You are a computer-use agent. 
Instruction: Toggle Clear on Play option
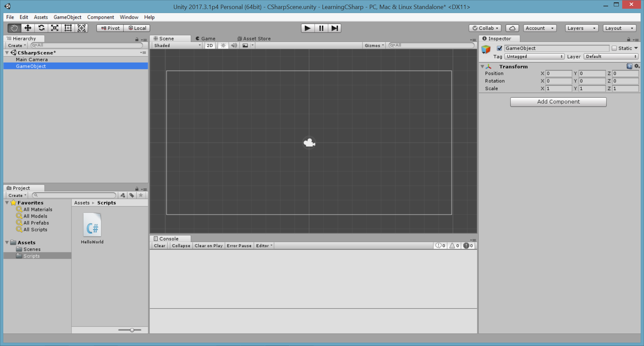pyautogui.click(x=208, y=246)
